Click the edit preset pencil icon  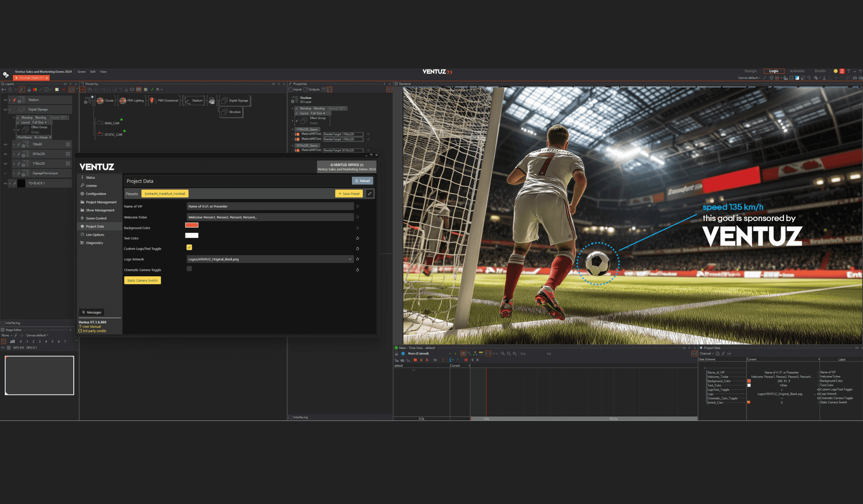369,194
